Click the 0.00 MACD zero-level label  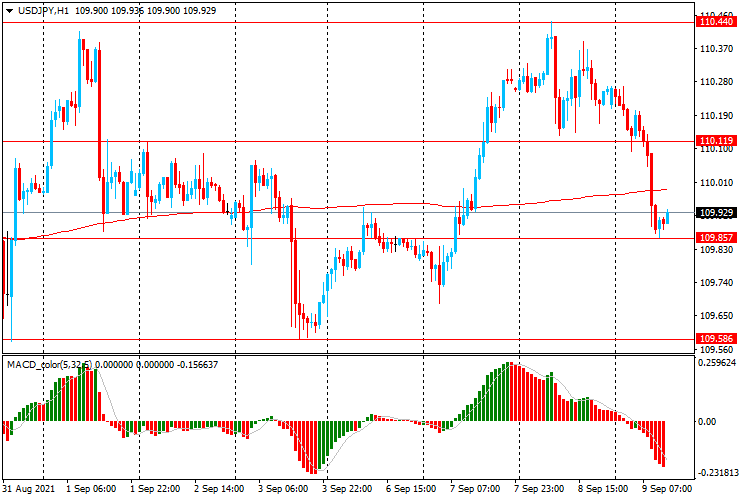pos(706,421)
